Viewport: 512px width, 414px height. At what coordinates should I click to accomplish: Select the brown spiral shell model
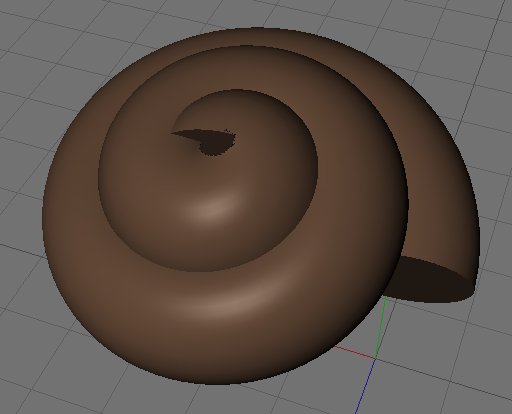point(260,207)
